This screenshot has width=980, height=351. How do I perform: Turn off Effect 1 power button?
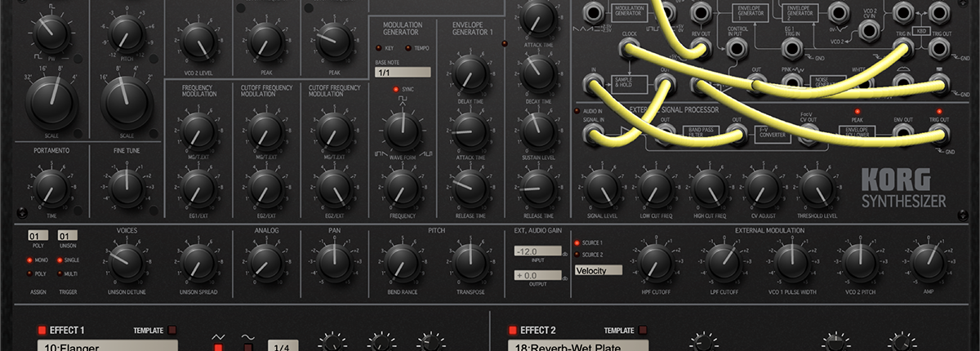[42, 331]
